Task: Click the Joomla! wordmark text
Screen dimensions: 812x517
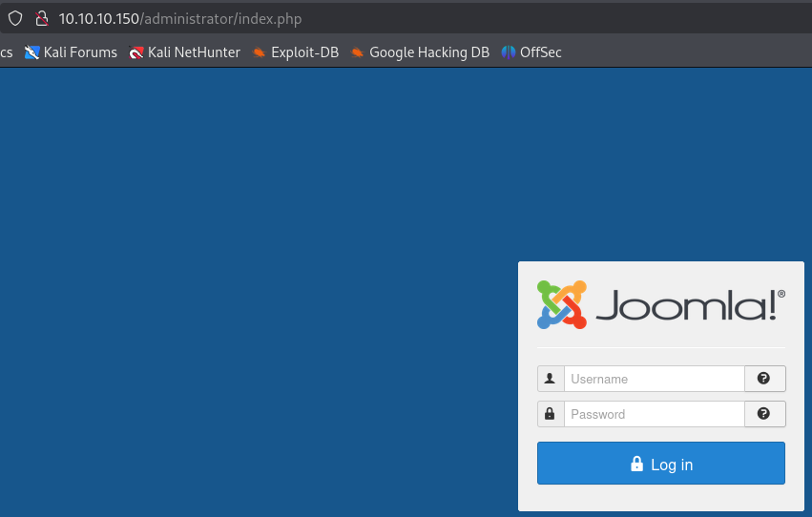Action: [x=689, y=307]
